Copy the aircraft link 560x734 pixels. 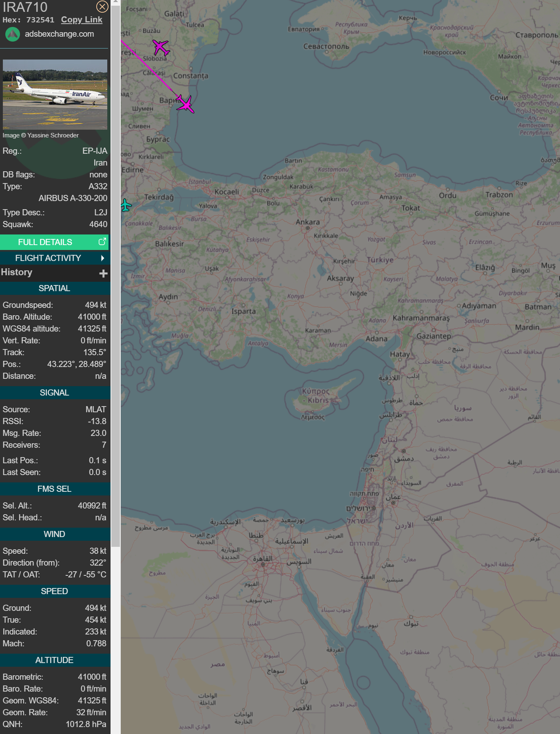[82, 20]
